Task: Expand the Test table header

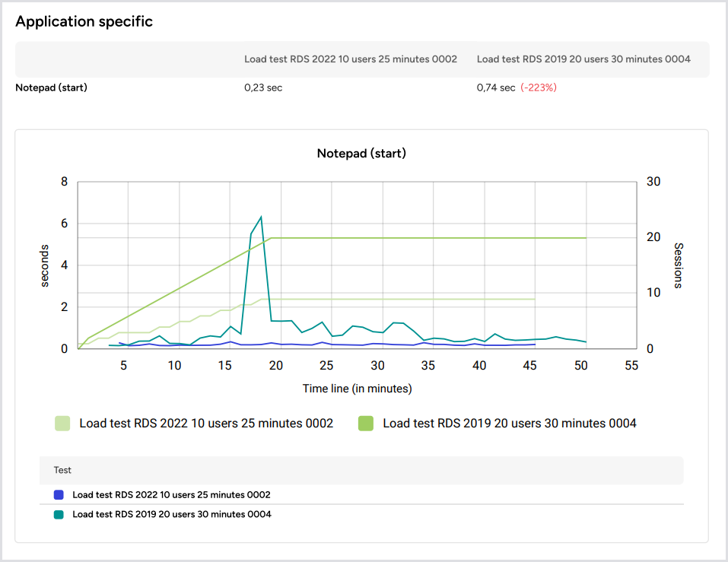Action: coord(62,470)
